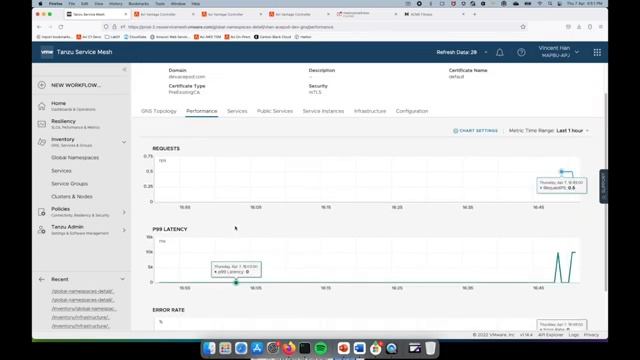Close the Tanzu Service Mesh browser tab
The image size is (640, 360).
coord(125,14)
